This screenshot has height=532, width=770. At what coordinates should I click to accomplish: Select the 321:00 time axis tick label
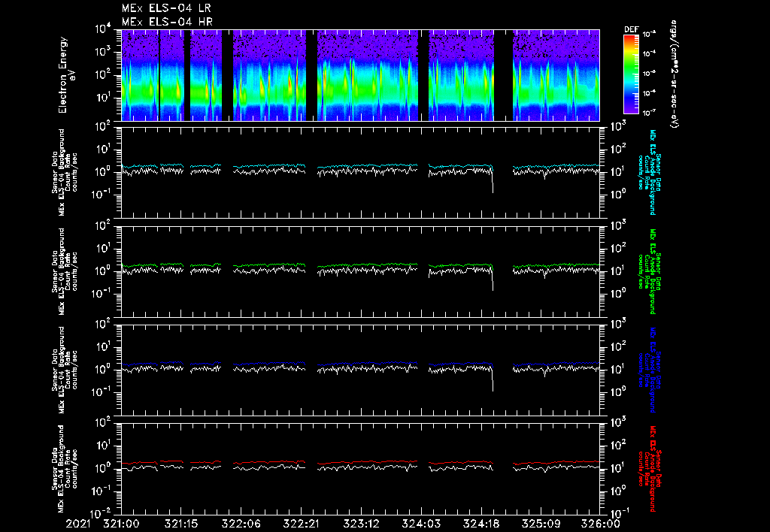(121, 523)
